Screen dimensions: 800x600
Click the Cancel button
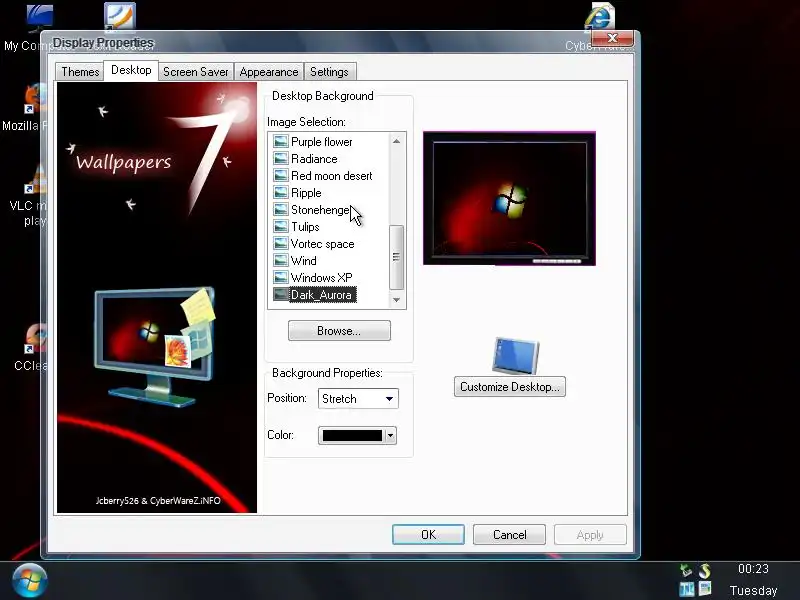click(509, 535)
